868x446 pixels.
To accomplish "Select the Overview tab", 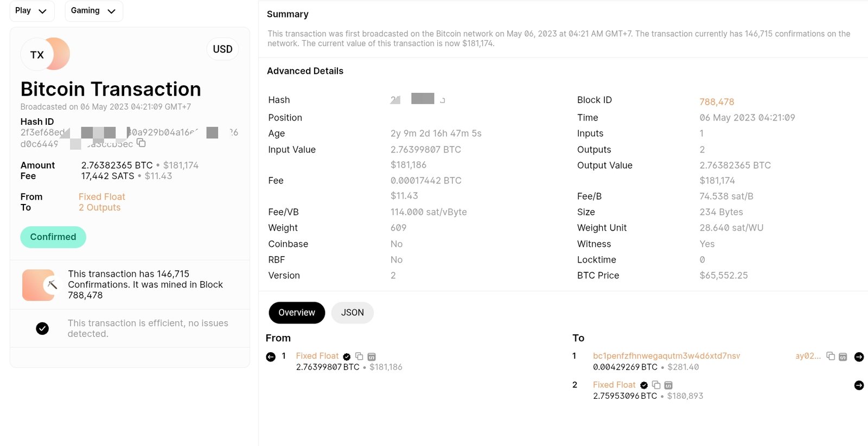I will 296,313.
